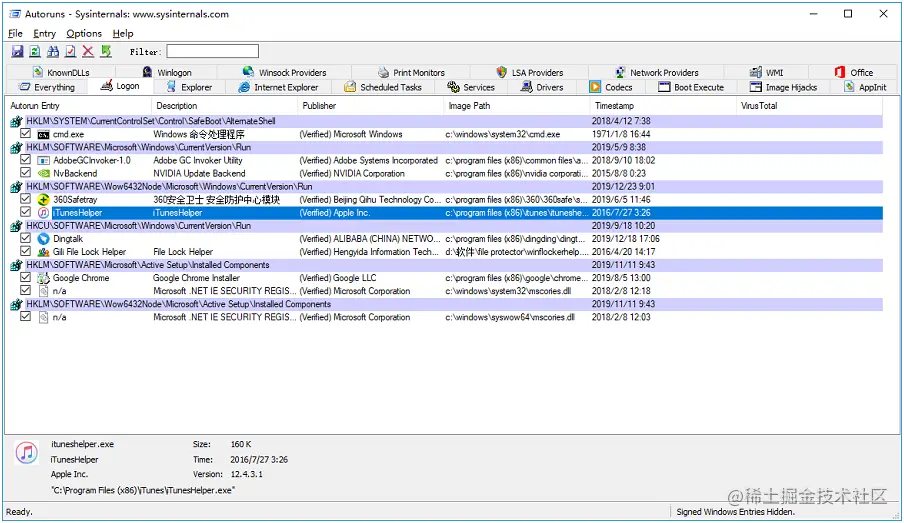Select 'NVIDIA Update Backend' description cell
This screenshot has height=523, width=904.
tap(199, 173)
